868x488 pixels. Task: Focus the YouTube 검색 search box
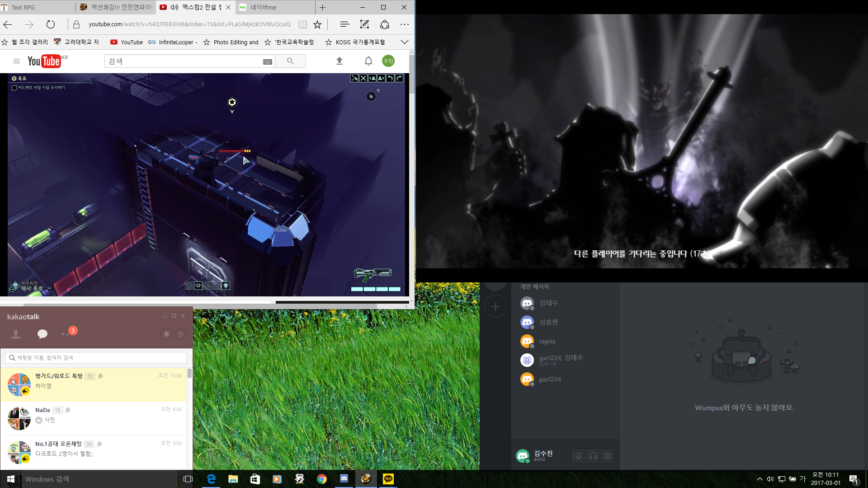point(183,61)
